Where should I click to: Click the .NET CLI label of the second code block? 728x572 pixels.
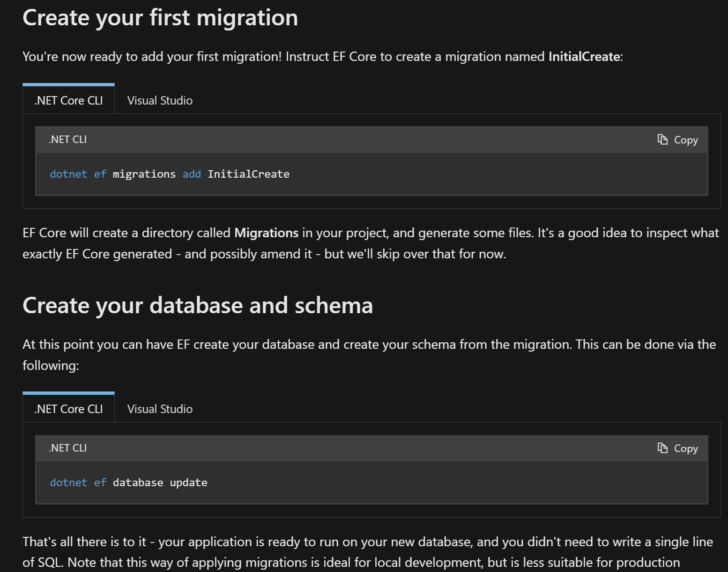tap(68, 448)
